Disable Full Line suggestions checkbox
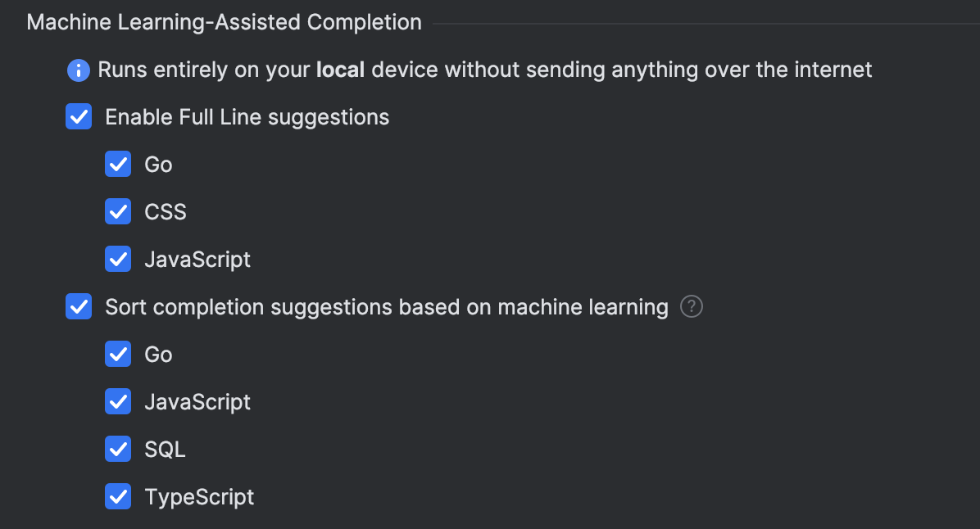The width and height of the screenshot is (980, 529). click(x=78, y=116)
